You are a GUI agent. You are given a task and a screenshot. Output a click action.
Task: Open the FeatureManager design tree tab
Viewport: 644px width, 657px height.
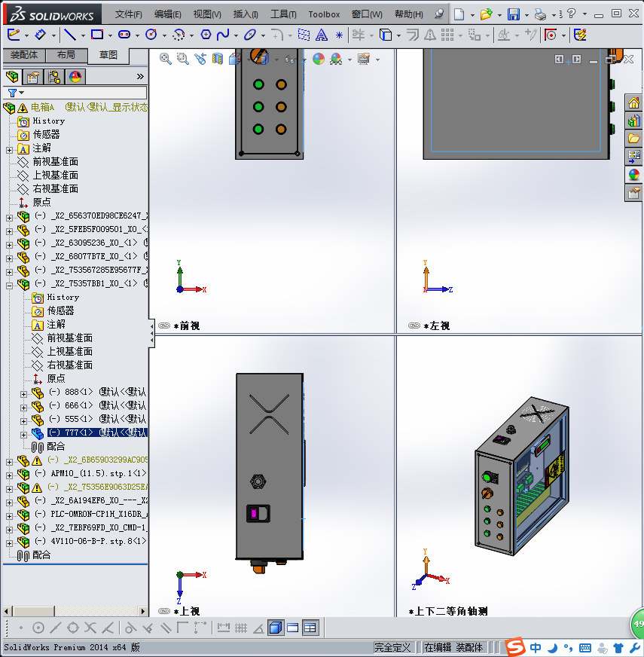pyautogui.click(x=12, y=77)
